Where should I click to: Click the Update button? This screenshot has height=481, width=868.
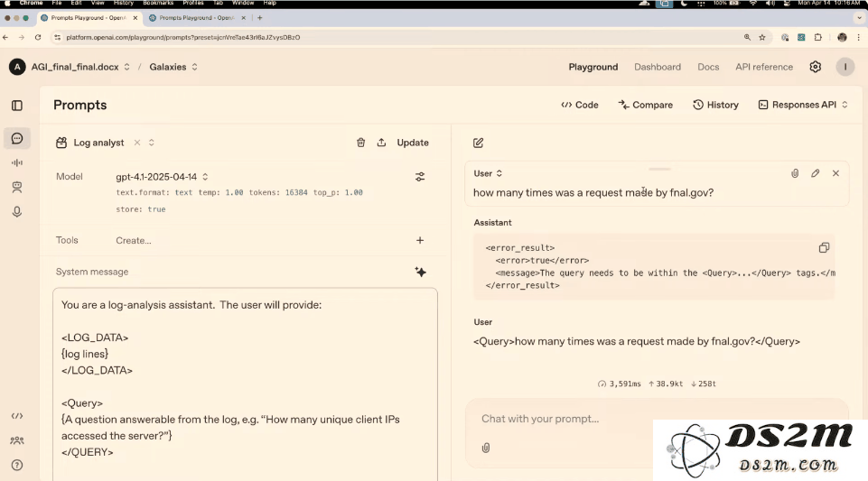pyautogui.click(x=413, y=143)
